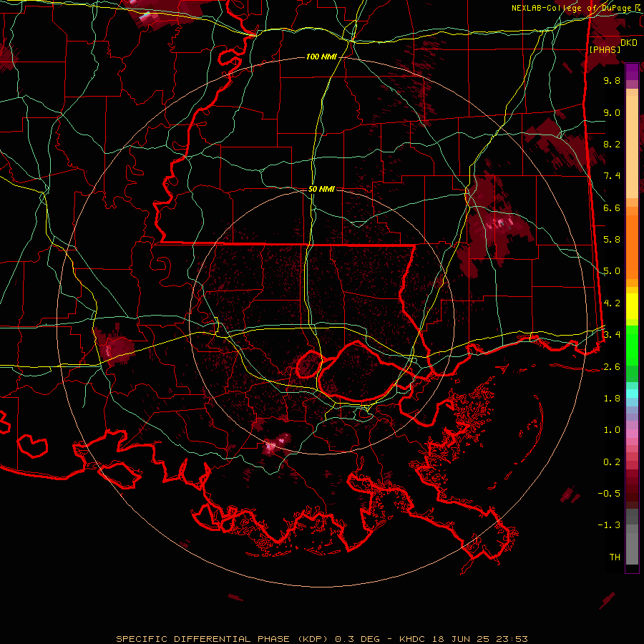Click the 23:53 timestamp in bottom caption
Viewport: 644px width, 644px height.
[x=512, y=639]
